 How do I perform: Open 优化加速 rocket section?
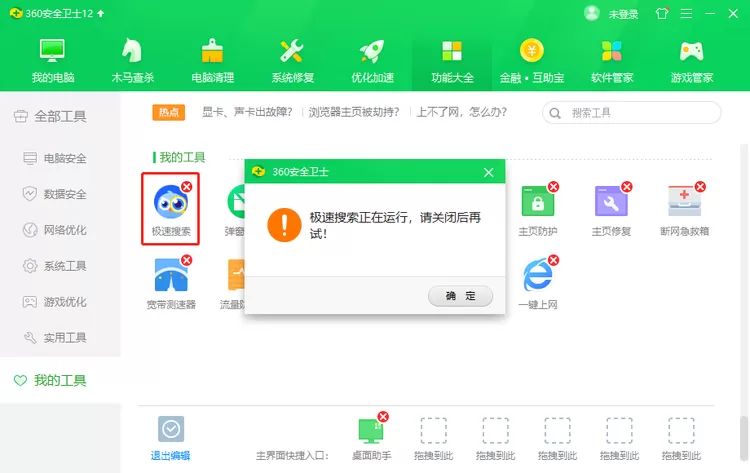tap(372, 61)
